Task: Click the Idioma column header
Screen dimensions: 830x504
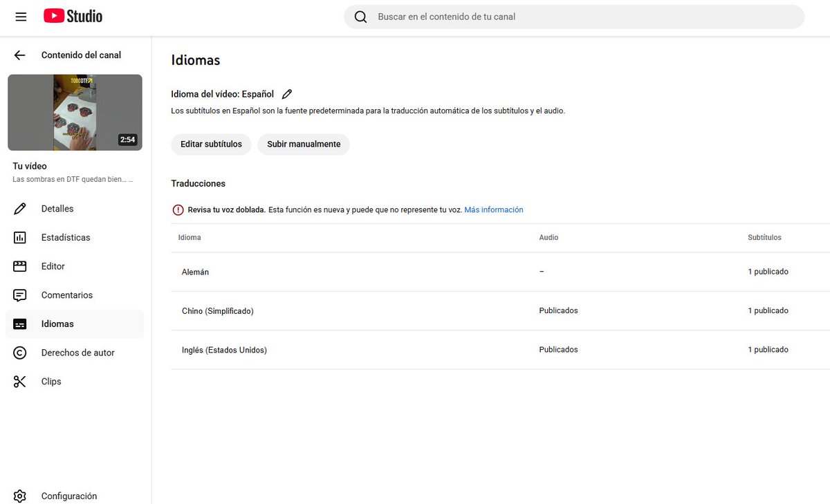Action: point(190,238)
